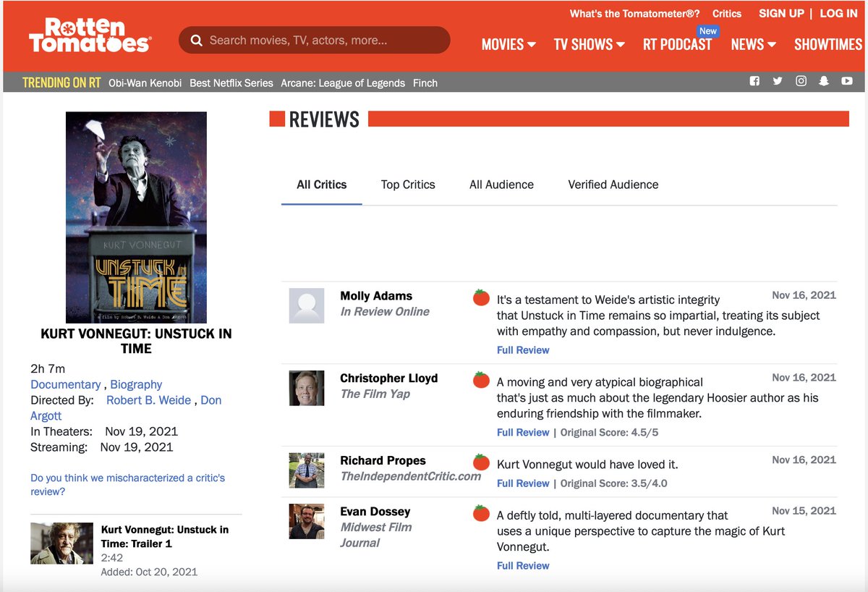Open Full Review for Molly Adams

click(x=523, y=350)
